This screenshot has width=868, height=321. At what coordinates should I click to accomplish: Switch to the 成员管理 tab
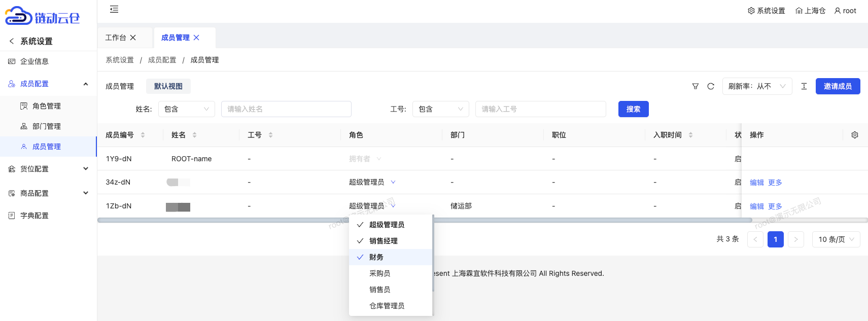(x=175, y=38)
